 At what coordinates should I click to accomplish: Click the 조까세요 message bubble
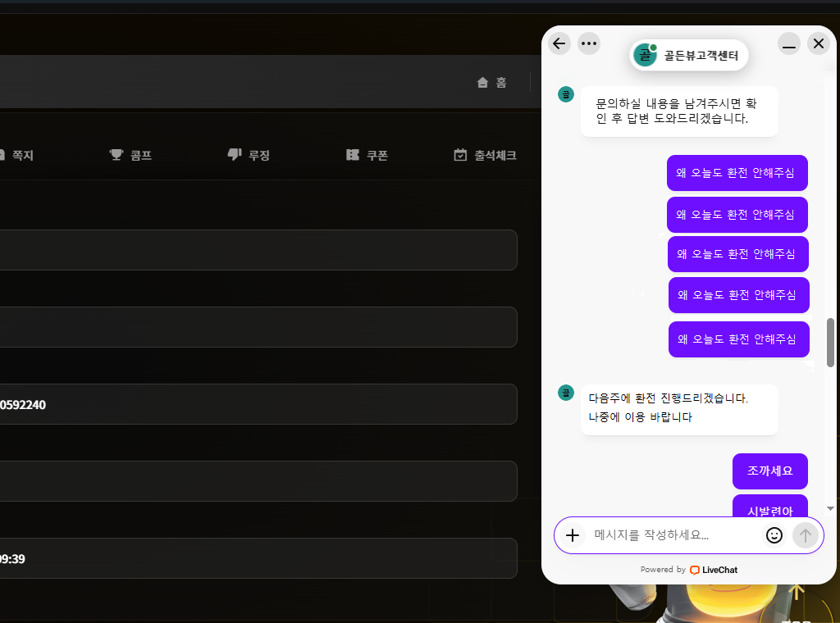coord(769,471)
